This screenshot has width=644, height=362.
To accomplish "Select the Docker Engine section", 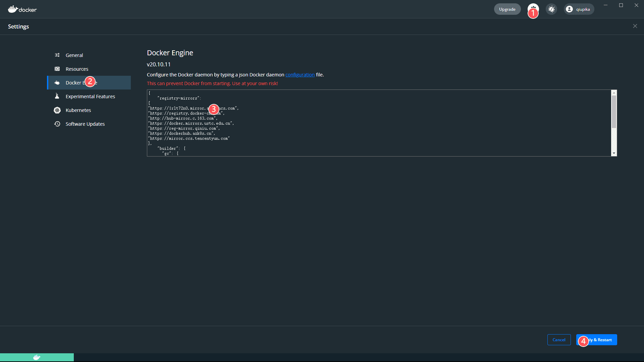I will (x=89, y=82).
